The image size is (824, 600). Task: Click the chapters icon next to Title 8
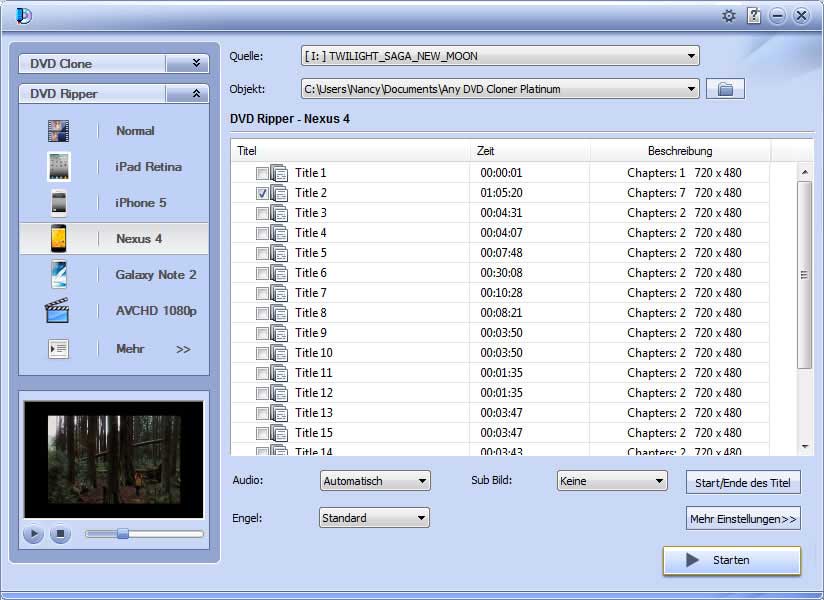279,313
